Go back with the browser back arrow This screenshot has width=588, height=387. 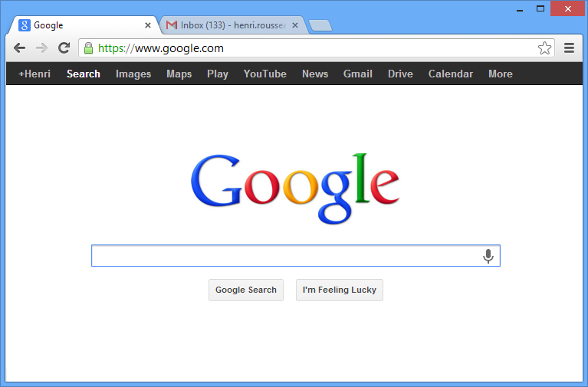19,48
